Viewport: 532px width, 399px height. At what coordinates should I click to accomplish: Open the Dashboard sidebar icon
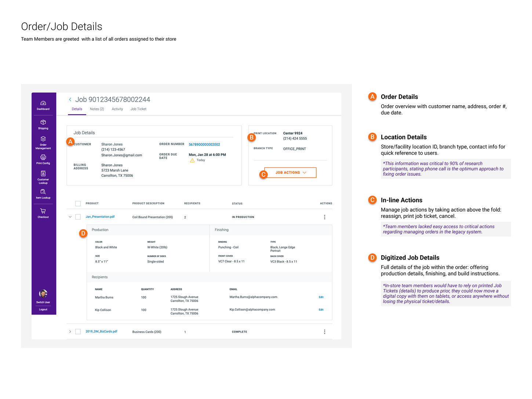(x=43, y=103)
